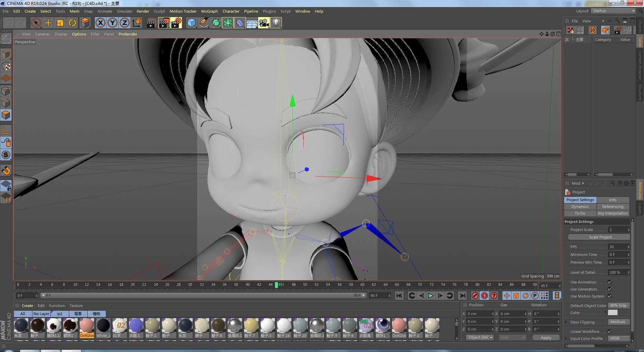
Task: Open the Floor environment icon
Action: 252,23
